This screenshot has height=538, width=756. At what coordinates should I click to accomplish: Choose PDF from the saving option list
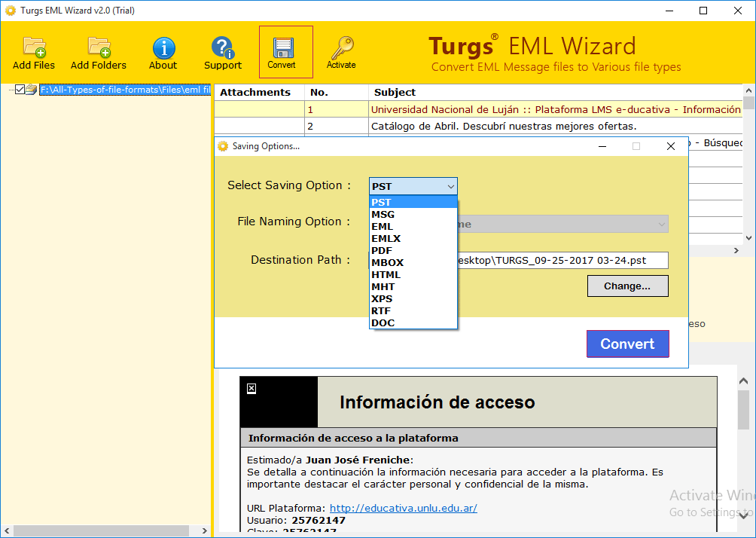point(413,250)
